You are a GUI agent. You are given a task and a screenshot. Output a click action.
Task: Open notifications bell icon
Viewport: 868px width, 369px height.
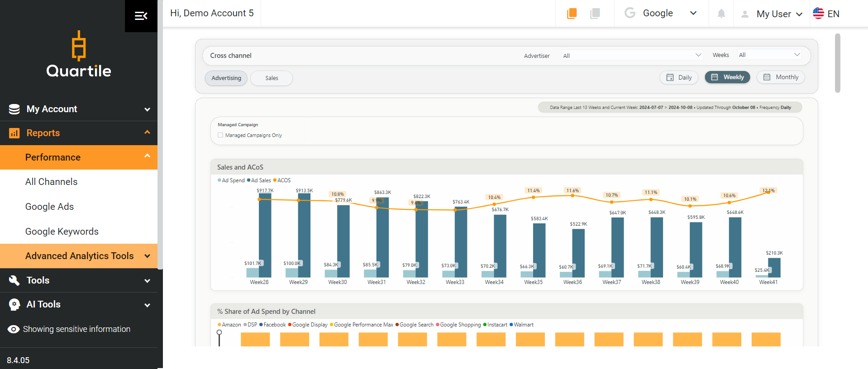point(721,14)
